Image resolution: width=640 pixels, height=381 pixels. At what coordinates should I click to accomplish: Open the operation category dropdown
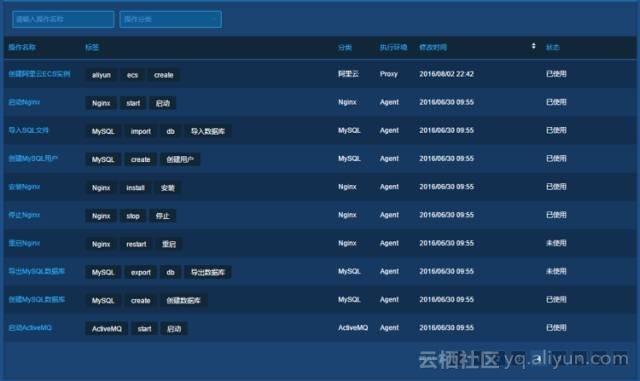[171, 19]
